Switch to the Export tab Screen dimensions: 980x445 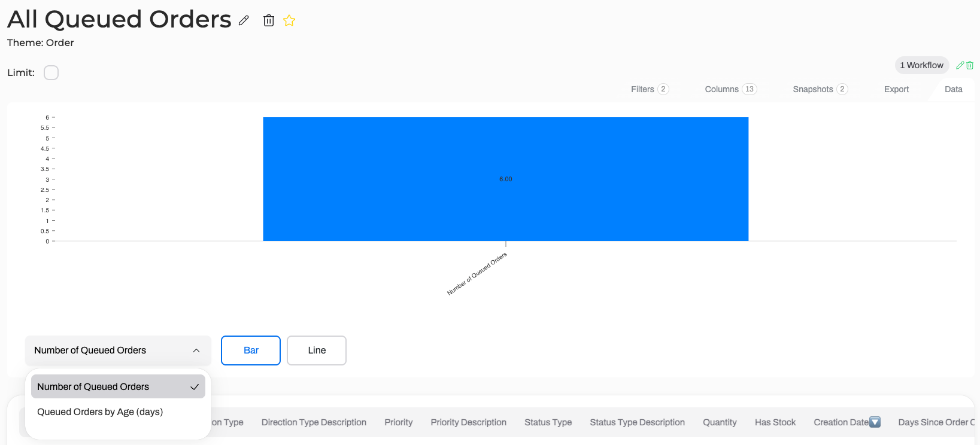896,89
